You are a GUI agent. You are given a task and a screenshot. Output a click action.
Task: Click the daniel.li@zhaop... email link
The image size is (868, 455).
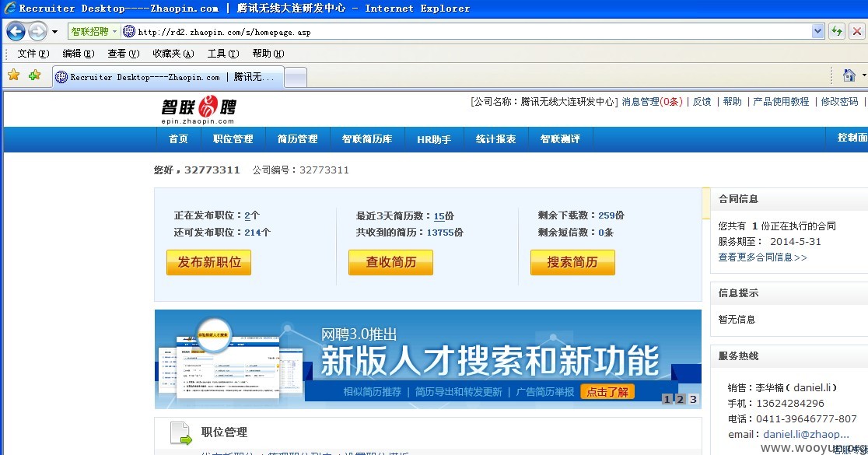tap(806, 435)
